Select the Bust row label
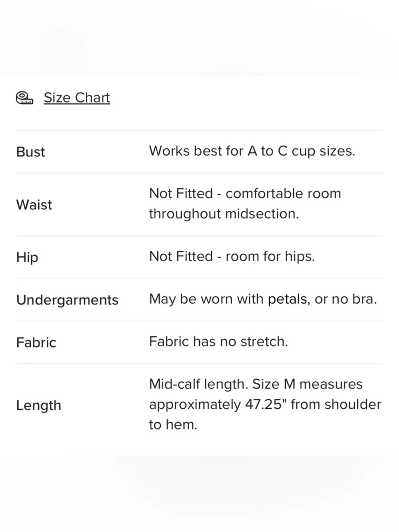Viewport: 399px width, 532px height. click(30, 152)
